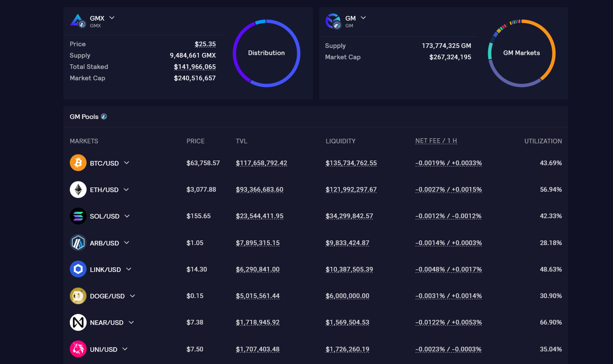613x364 pixels.
Task: Click the Uniswap icon in UNI/USD row
Action: [78, 349]
